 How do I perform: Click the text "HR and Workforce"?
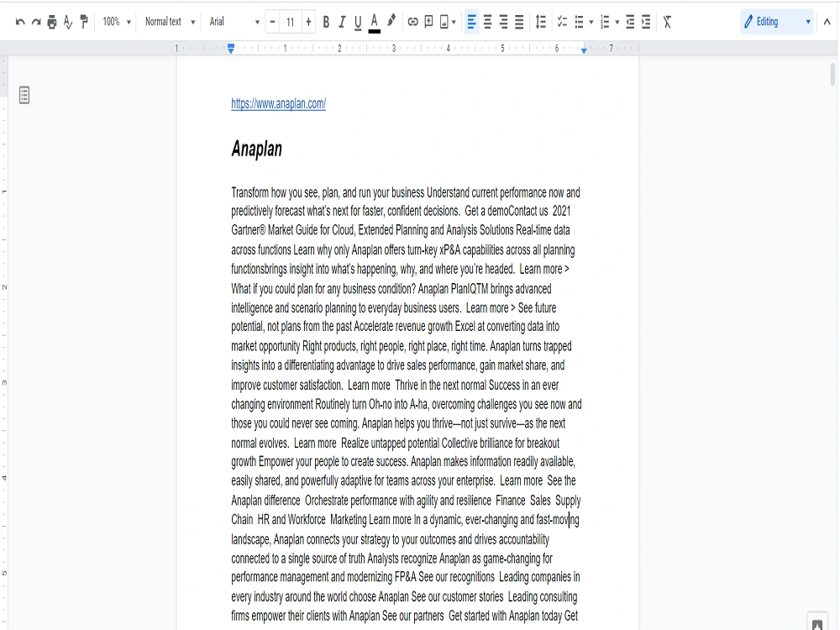pyautogui.click(x=291, y=520)
